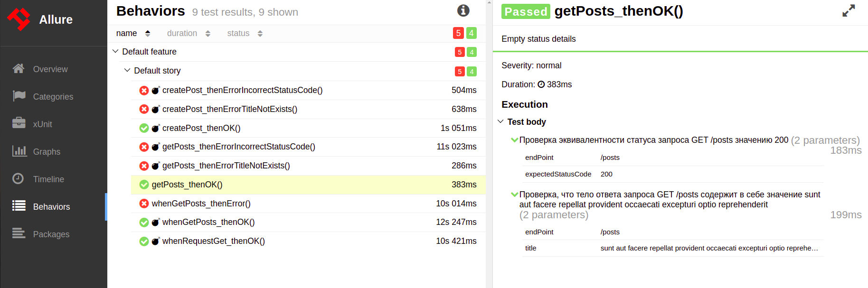Open the Overview home icon
Viewport: 868px width, 288px height.
click(x=19, y=69)
